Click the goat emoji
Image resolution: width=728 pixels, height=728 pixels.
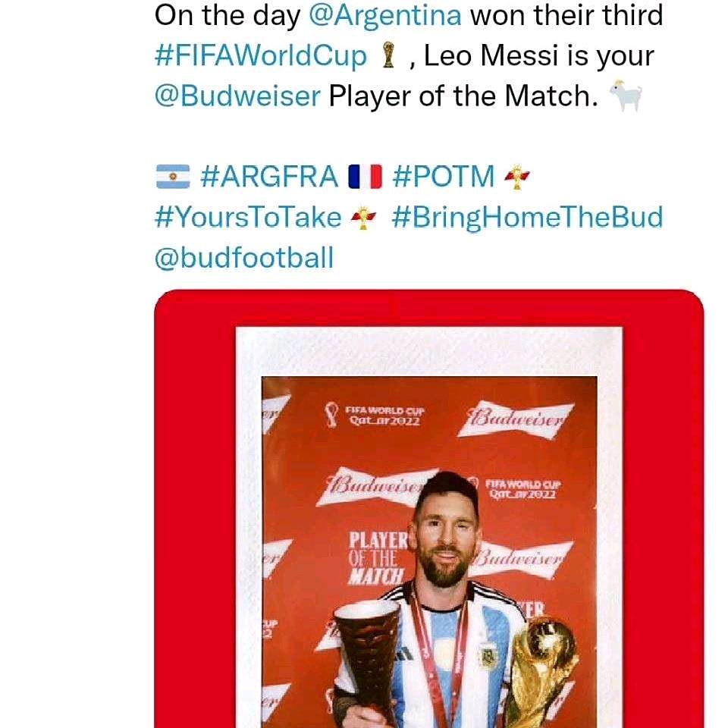tap(626, 98)
